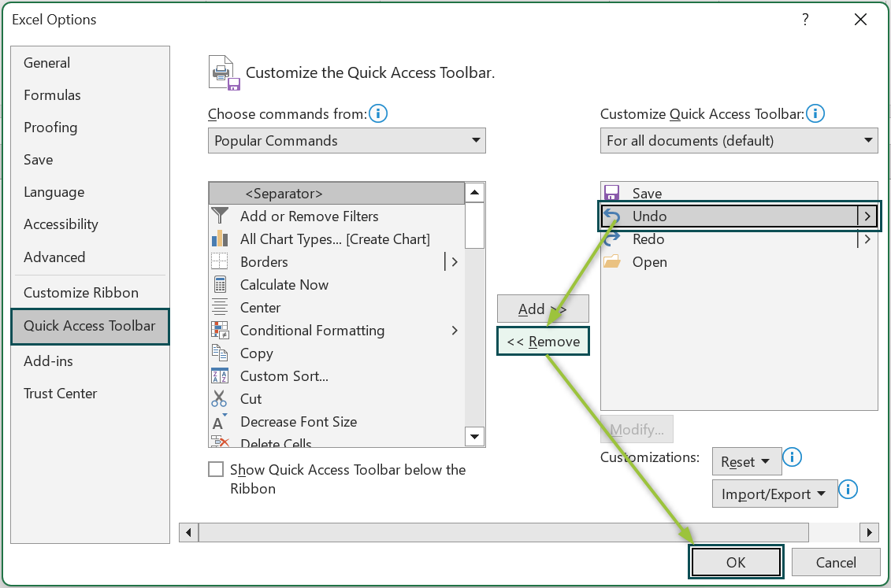This screenshot has width=891, height=588.
Task: Open the Reset dropdown button
Action: pyautogui.click(x=747, y=461)
